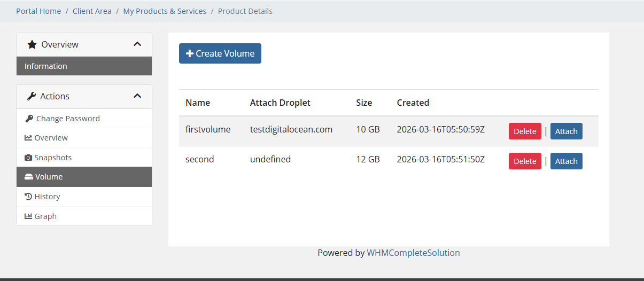Delete the volume named second
This screenshot has height=281, width=644.
(x=524, y=161)
